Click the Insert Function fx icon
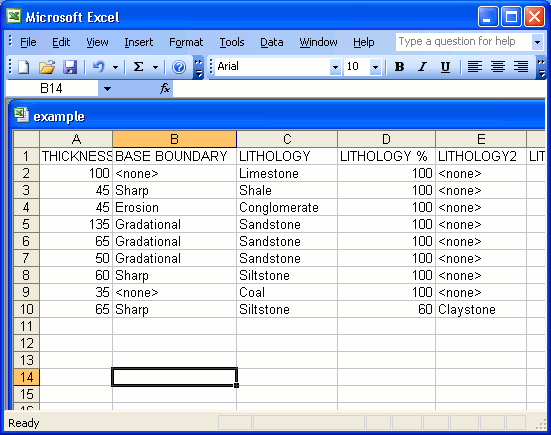 (165, 88)
